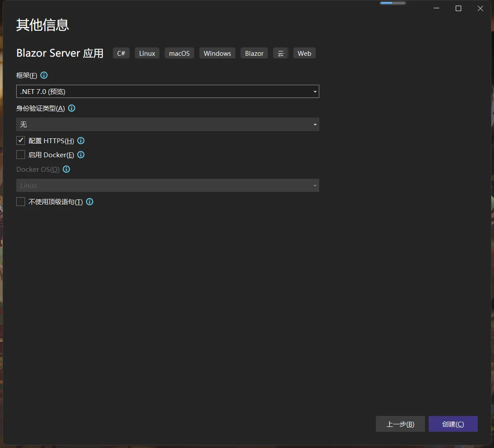
Task: Check the 不使用顶级语句 option
Action: 21,202
